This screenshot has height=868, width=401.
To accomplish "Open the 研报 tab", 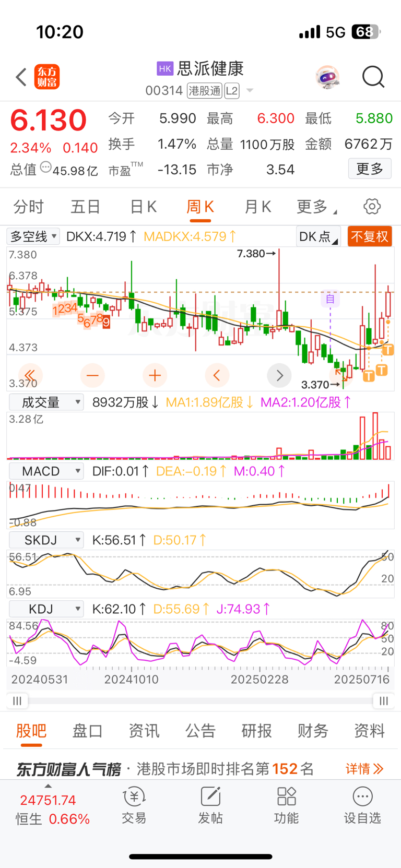I will tap(257, 731).
